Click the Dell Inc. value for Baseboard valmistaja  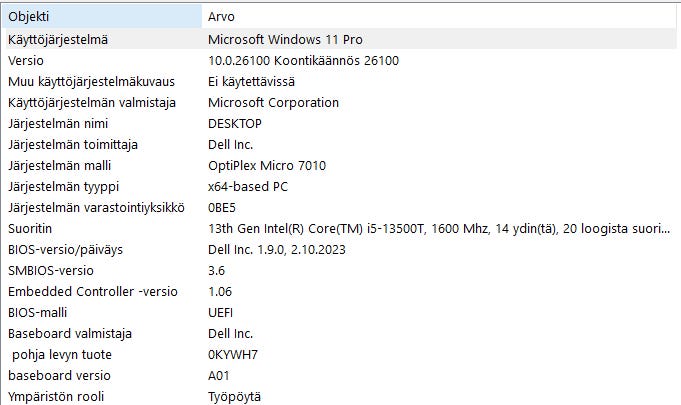tap(230, 333)
